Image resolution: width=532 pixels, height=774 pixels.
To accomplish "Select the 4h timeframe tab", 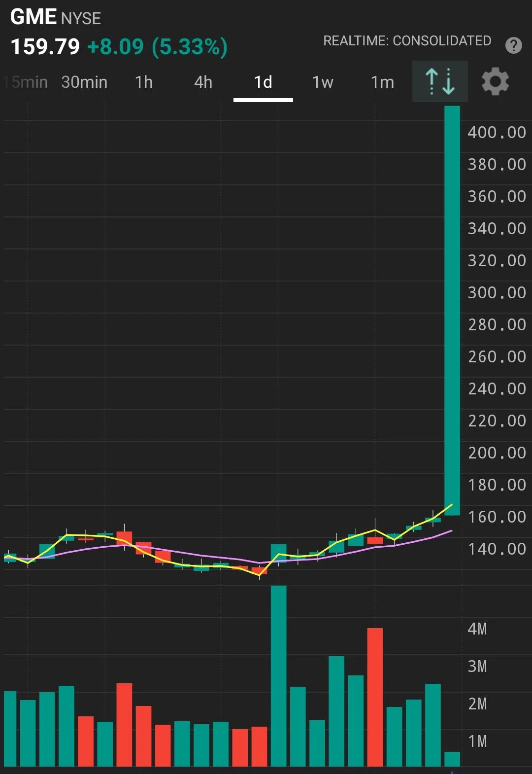I will tap(203, 82).
